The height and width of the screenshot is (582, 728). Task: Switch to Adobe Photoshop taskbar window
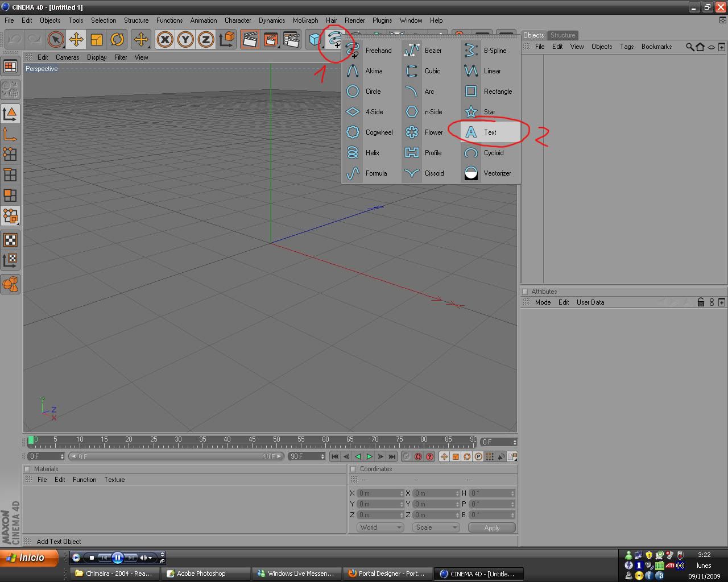pyautogui.click(x=205, y=573)
